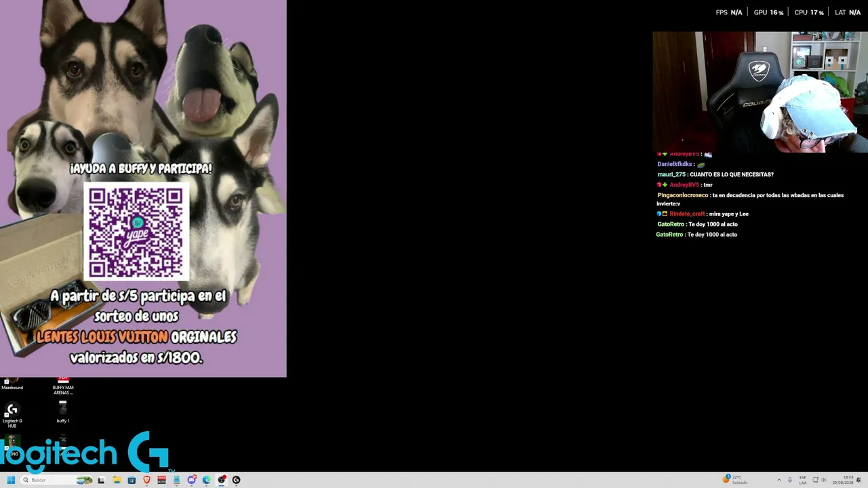
Task: Launch Microsoft Edge from the taskbar
Action: point(207,480)
